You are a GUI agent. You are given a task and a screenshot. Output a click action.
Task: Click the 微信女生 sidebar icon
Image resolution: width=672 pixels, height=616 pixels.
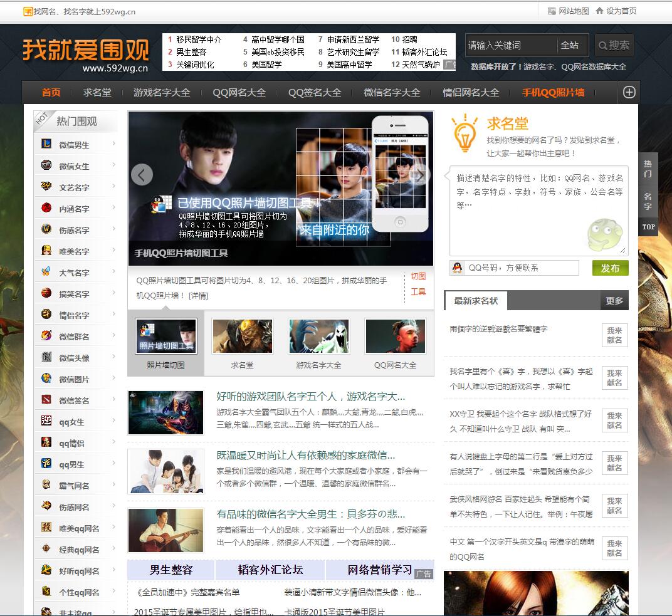pyautogui.click(x=46, y=165)
